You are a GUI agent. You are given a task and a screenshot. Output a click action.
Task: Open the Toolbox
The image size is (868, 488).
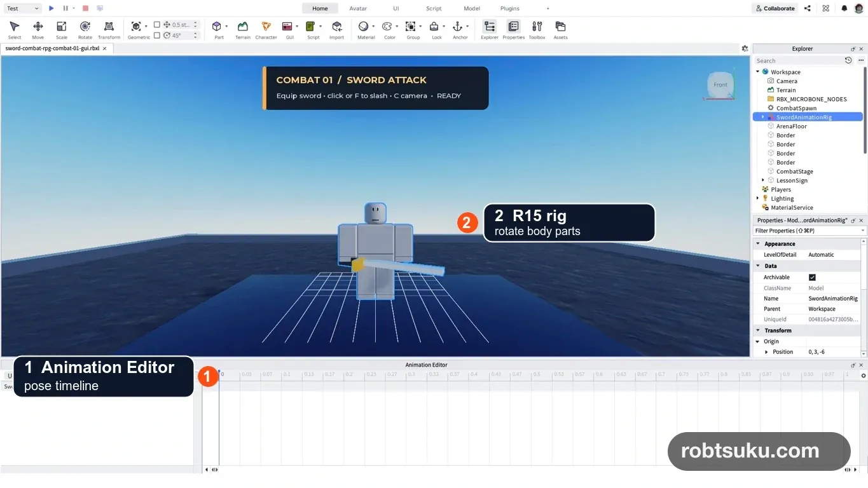point(537,29)
